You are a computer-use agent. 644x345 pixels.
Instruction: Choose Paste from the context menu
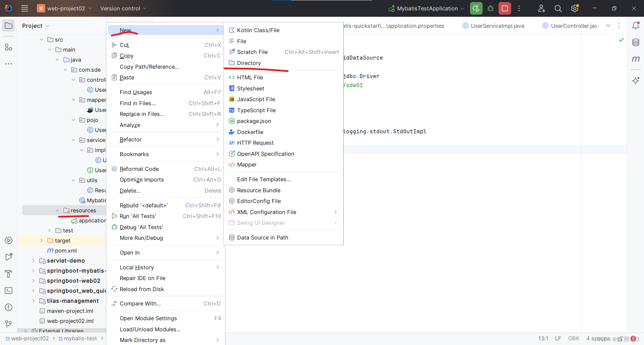coord(166,77)
